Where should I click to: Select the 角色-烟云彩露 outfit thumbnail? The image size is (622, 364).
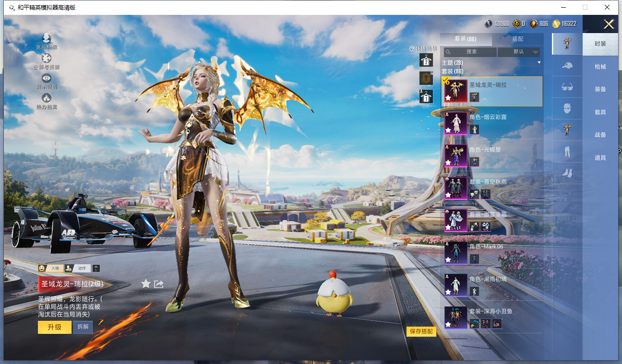tap(455, 124)
